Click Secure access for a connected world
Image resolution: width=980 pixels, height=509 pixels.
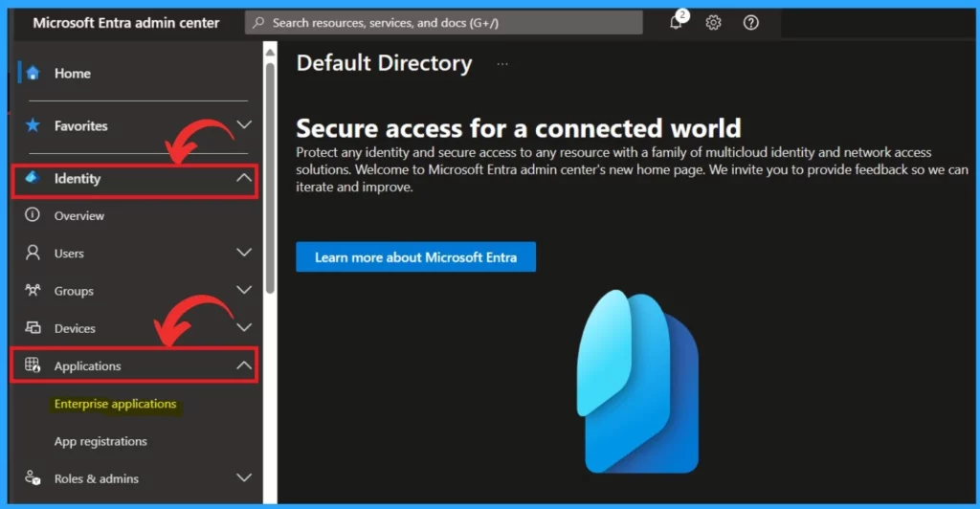(518, 128)
